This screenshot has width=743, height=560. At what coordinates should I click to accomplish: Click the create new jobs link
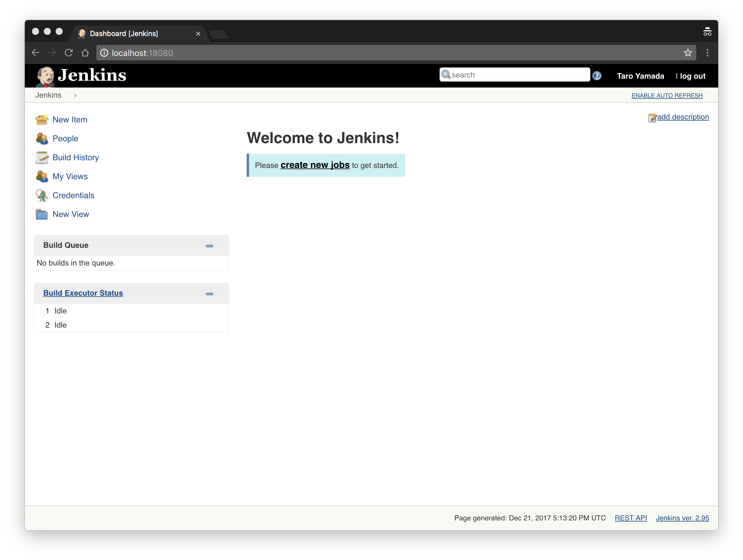(315, 165)
